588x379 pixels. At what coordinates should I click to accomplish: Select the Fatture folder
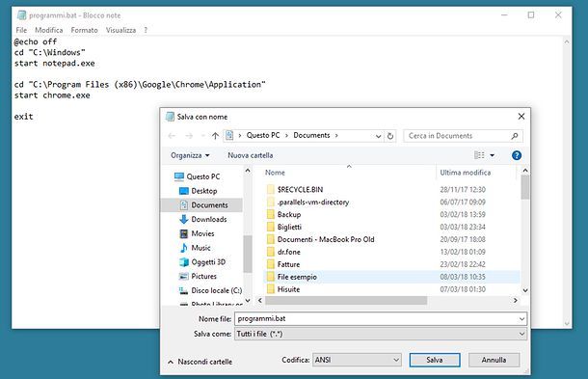pyautogui.click(x=288, y=264)
